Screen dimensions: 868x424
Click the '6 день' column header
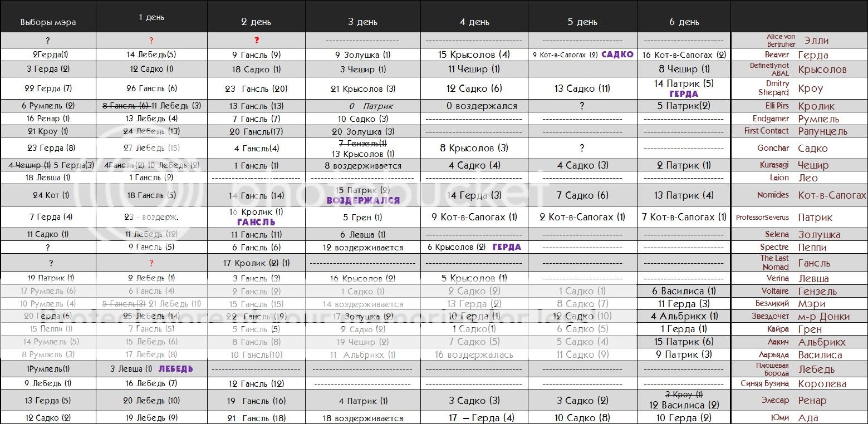coord(684,22)
